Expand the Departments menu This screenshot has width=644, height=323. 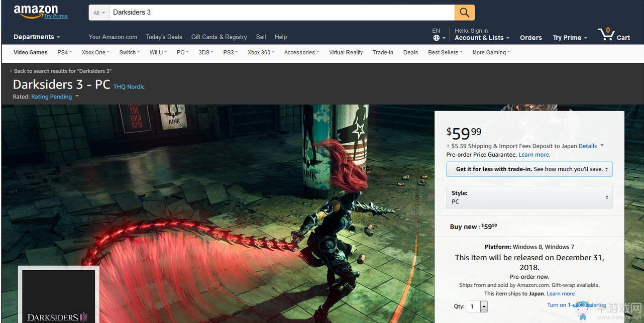coord(37,37)
